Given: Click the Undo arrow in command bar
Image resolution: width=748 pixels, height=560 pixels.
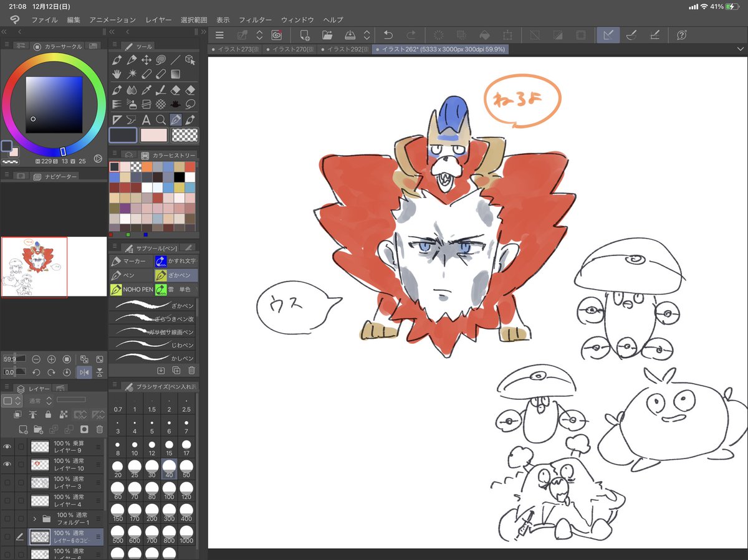Looking at the screenshot, I should (388, 35).
